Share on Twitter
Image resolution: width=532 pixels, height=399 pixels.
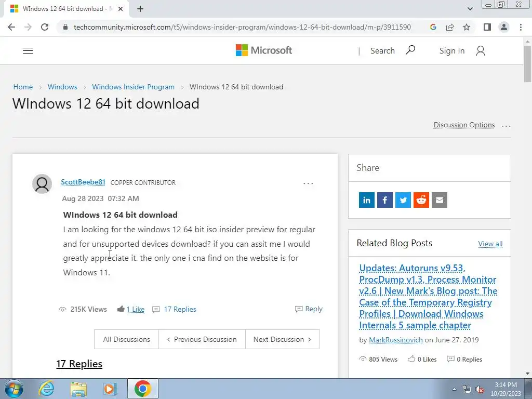pyautogui.click(x=403, y=200)
